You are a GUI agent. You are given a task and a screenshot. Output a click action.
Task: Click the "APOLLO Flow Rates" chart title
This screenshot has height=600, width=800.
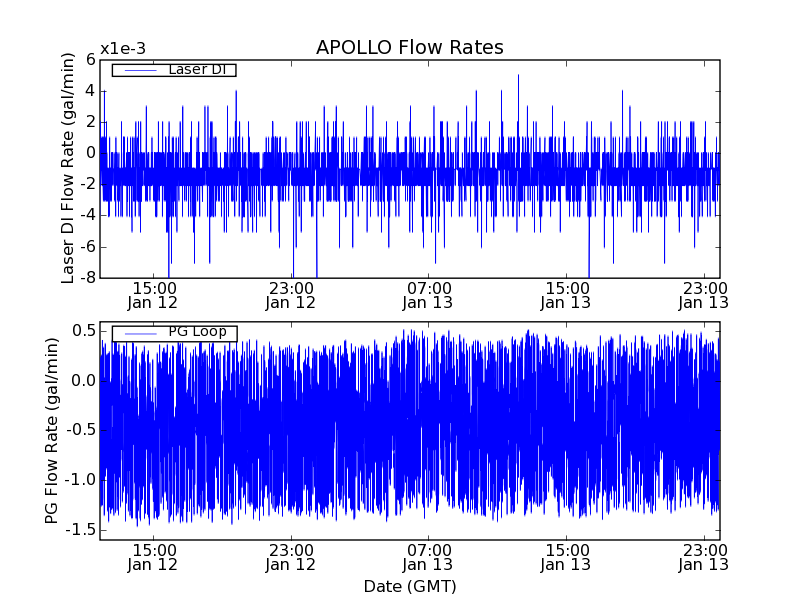pos(410,47)
